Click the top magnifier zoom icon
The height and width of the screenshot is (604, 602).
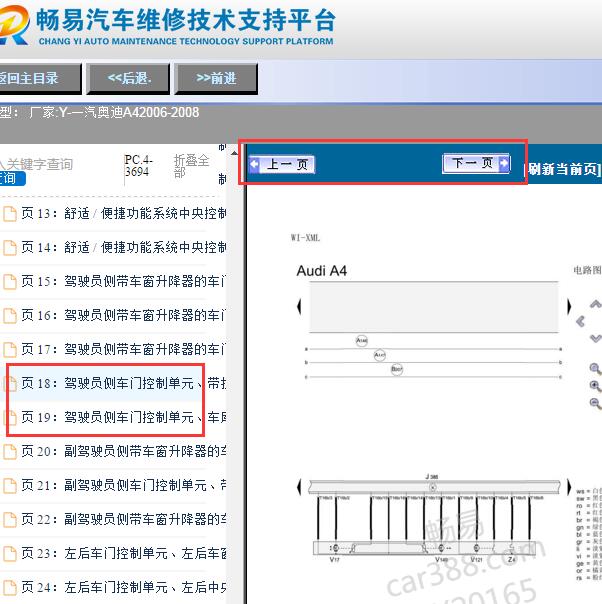point(595,369)
